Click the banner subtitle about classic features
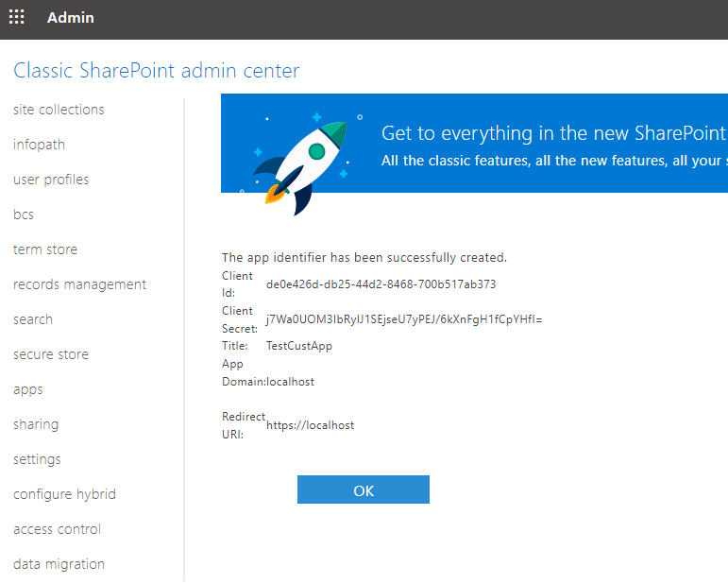Screen dimensions: 728x584 pyautogui.click(x=554, y=161)
